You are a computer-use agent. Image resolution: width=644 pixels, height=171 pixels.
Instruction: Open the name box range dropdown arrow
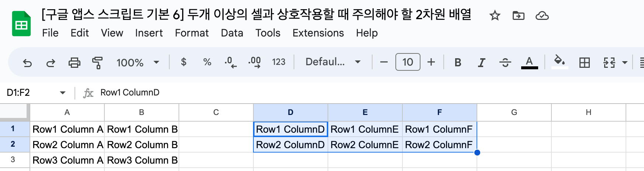click(63, 93)
